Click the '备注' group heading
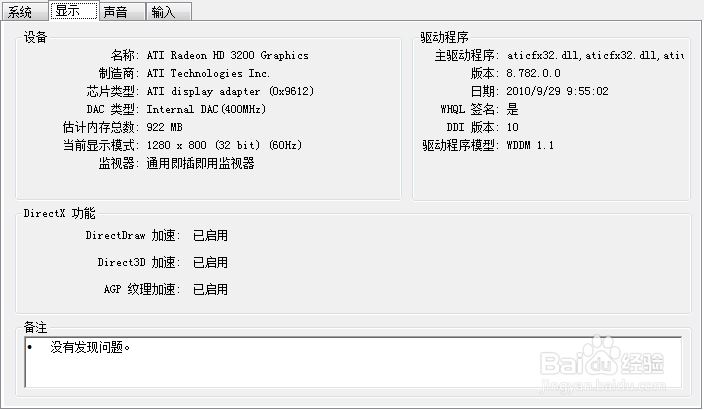 click(35, 327)
